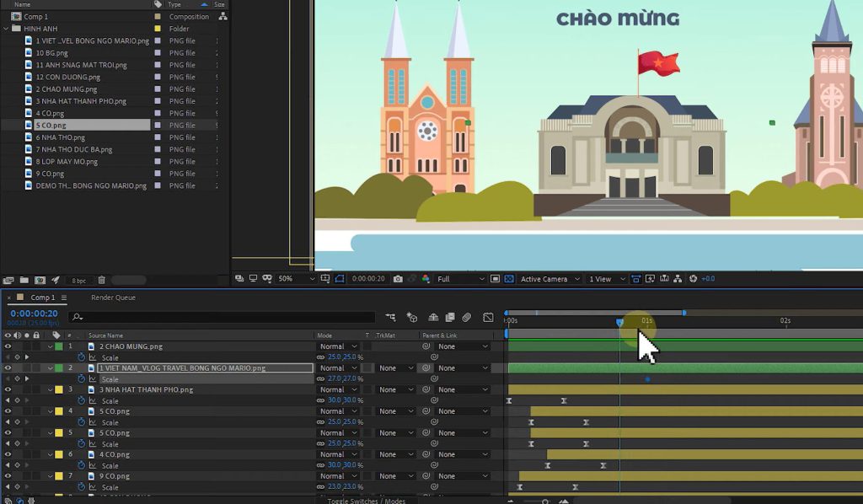The height and width of the screenshot is (504, 863).
Task: Solo the 3 NHA HAT THANH PHO.png layer
Action: click(24, 389)
